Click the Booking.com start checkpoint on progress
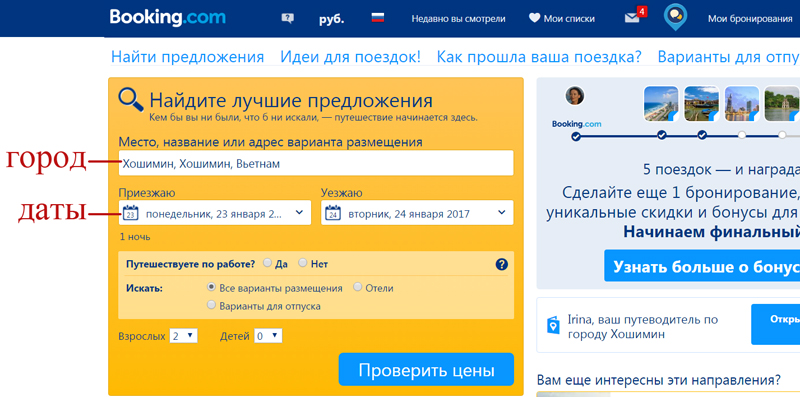 [576, 136]
